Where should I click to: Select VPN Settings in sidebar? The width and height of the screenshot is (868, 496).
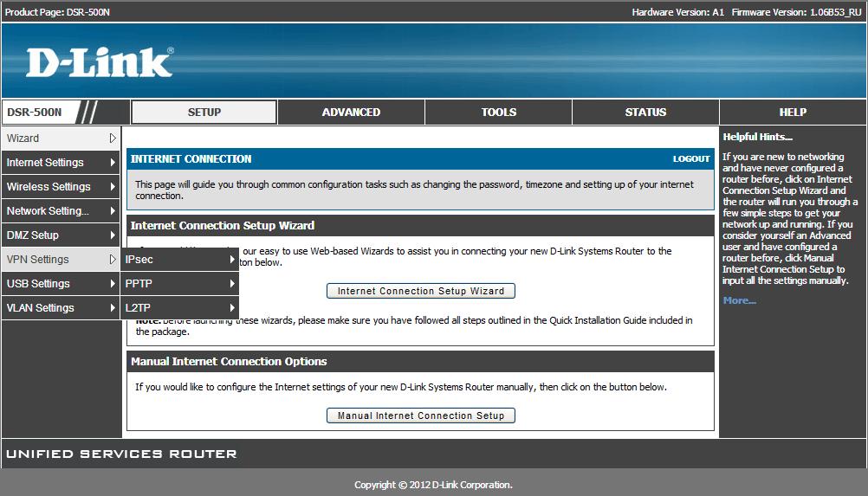61,260
